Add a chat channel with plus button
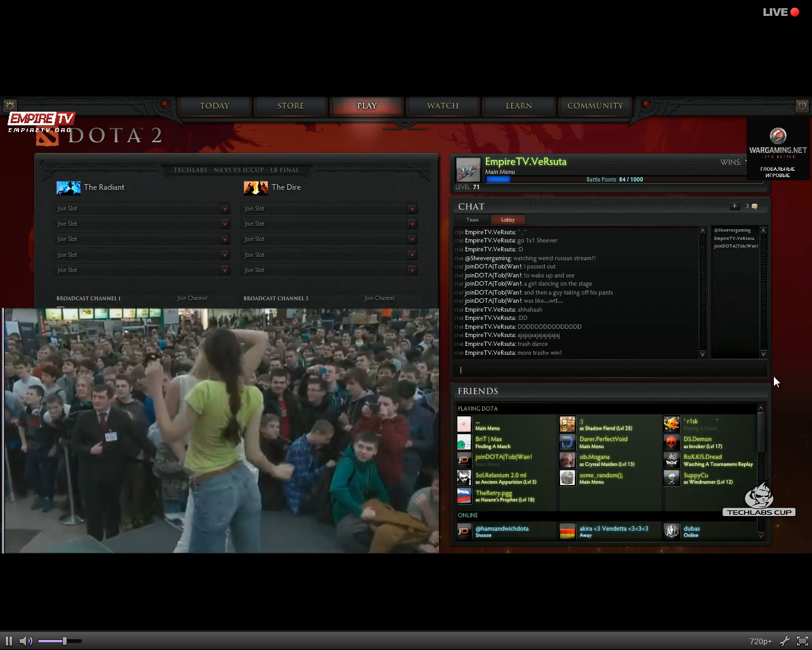 pos(734,206)
